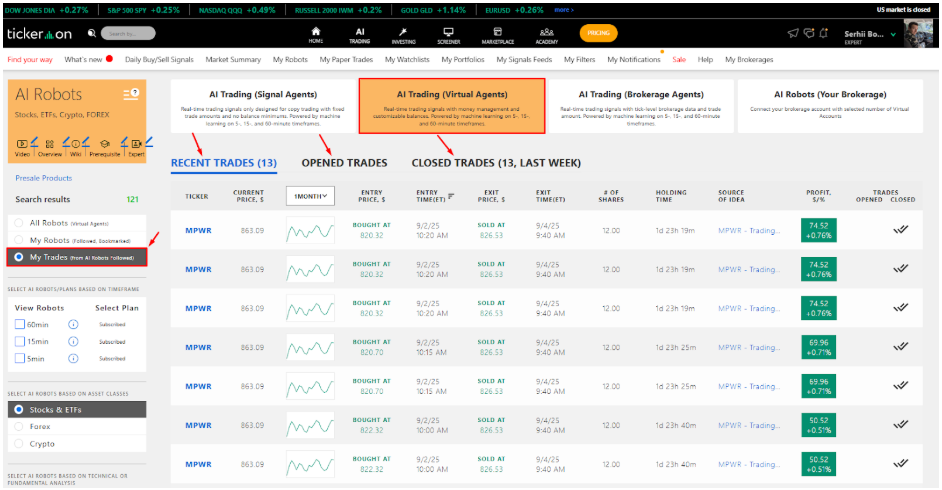This screenshot has width=942, height=490.
Task: Click the AI Robots help list icon
Action: coord(131,94)
